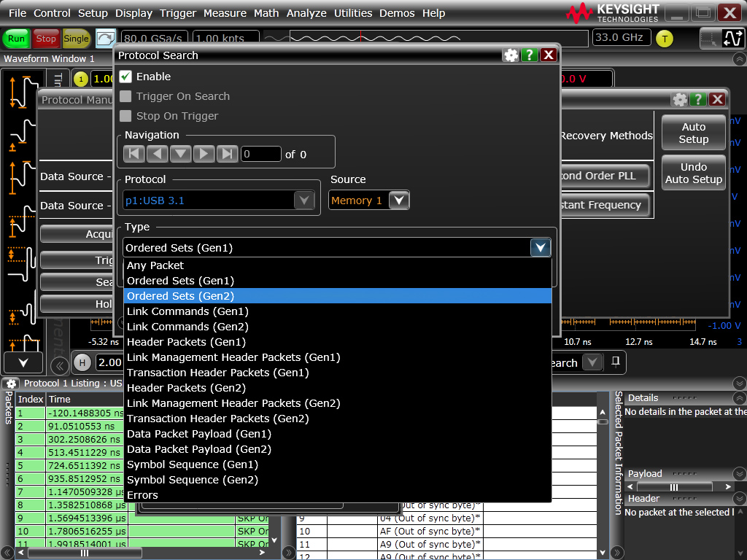The image size is (747, 560).
Task: Go to the first search result
Action: (x=133, y=154)
